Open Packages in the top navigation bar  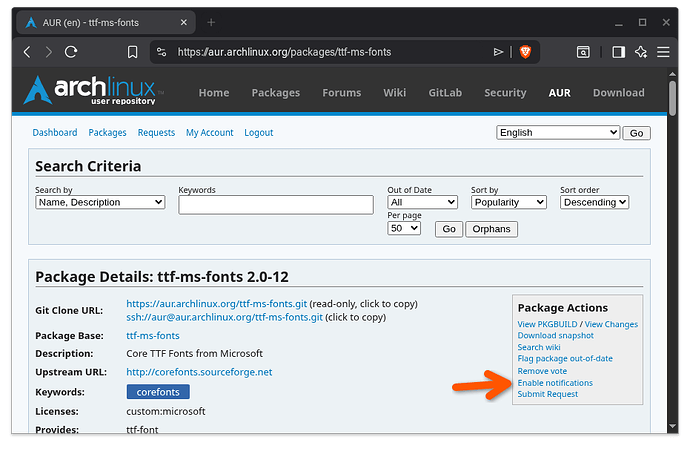tap(276, 93)
